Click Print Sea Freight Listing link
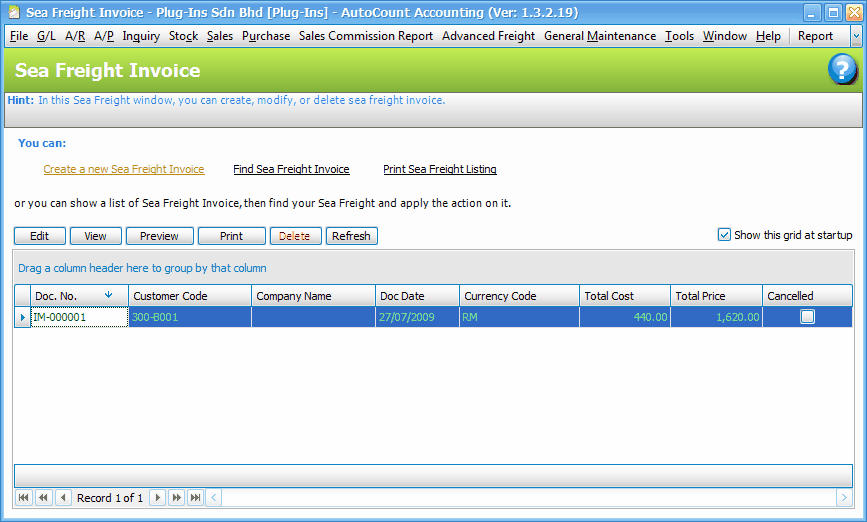 pos(440,169)
